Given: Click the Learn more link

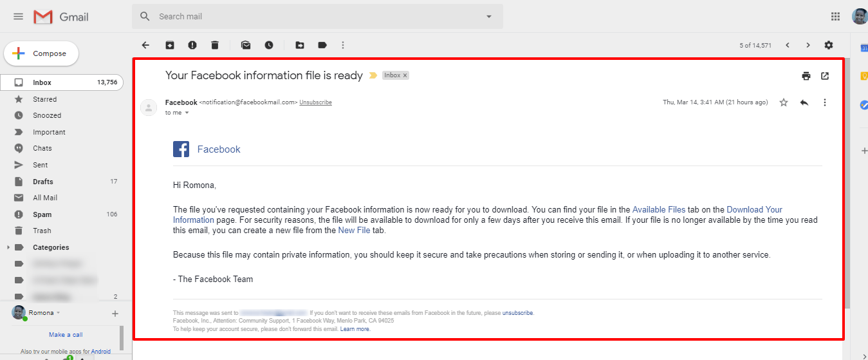Looking at the screenshot, I should (355, 329).
